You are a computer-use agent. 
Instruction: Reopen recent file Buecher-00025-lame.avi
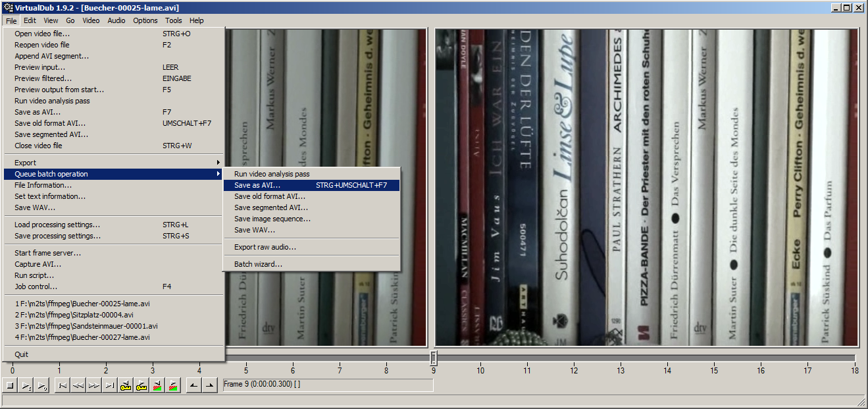tap(114, 304)
